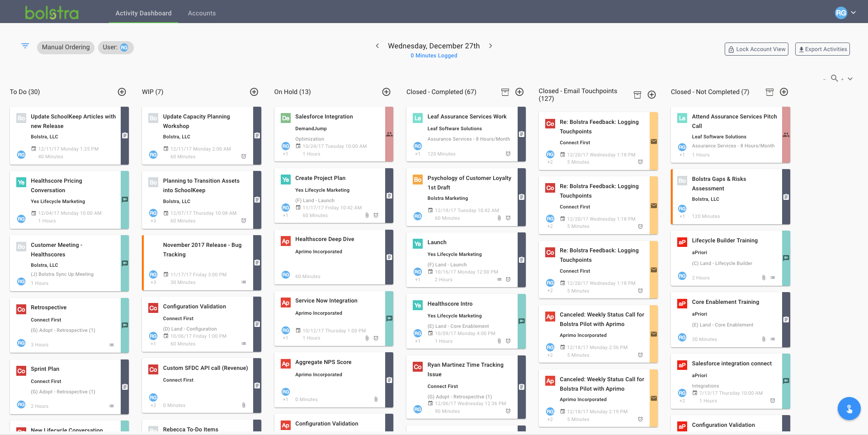Click WIP (7) column header
The width and height of the screenshot is (868, 435).
coord(152,92)
